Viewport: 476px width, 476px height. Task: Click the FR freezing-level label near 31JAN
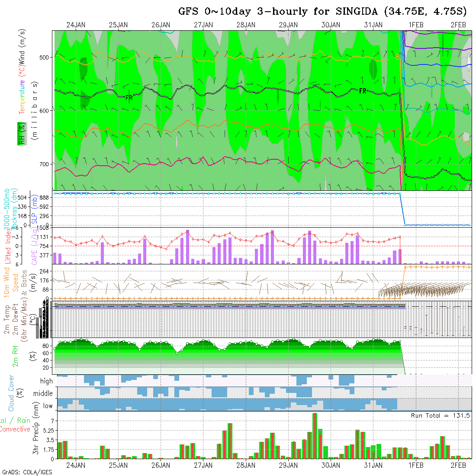363,91
